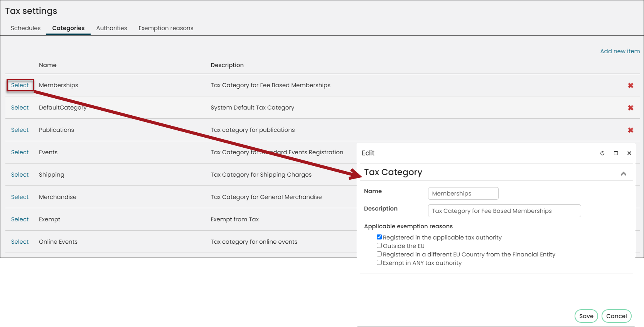Image resolution: width=644 pixels, height=327 pixels.
Task: Refresh the Edit dialog
Action: pyautogui.click(x=602, y=153)
